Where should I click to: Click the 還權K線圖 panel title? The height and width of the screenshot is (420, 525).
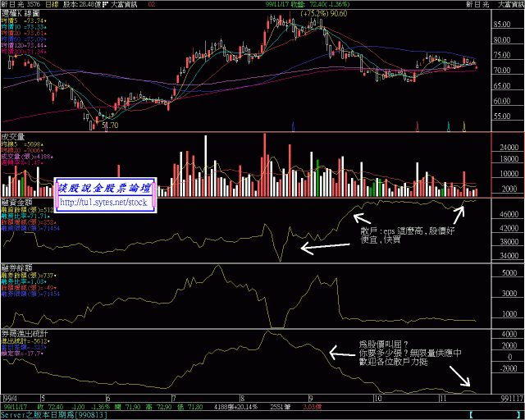click(x=21, y=14)
